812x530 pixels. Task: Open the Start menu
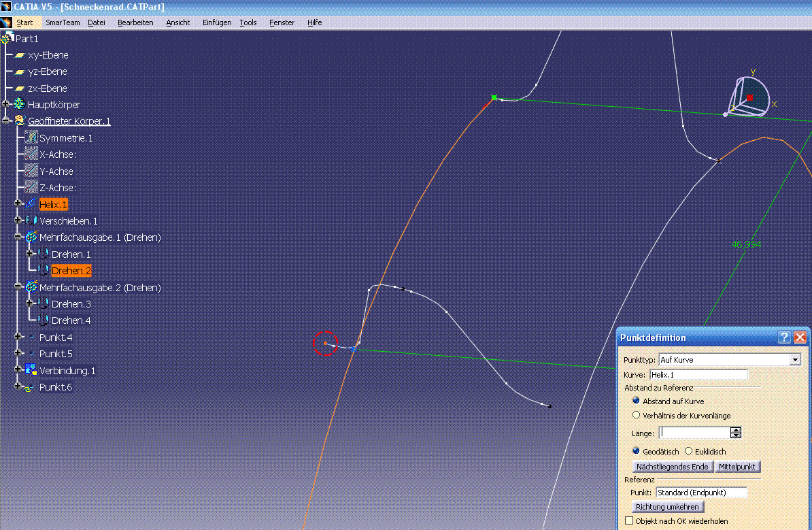[24, 23]
